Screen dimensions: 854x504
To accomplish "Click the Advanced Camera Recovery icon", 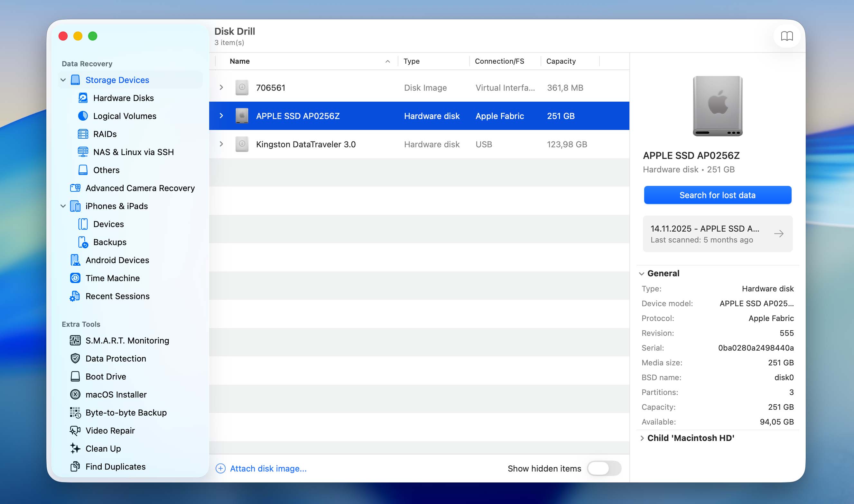I will coord(75,188).
